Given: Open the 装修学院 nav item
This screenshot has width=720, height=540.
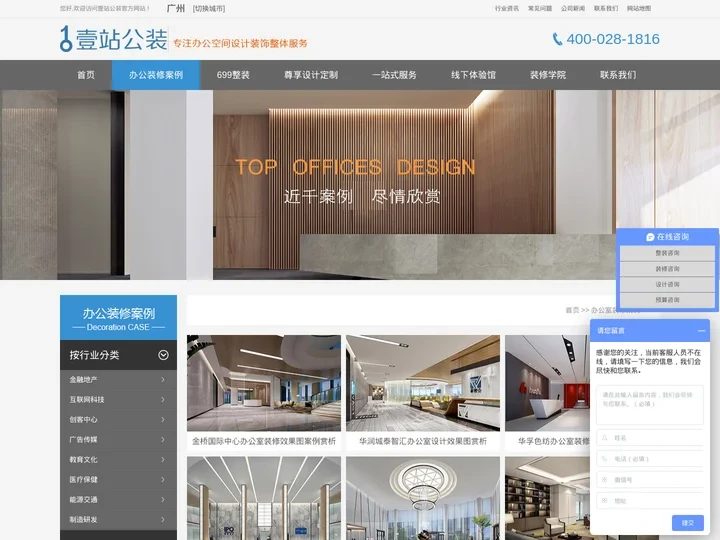Looking at the screenshot, I should point(548,75).
